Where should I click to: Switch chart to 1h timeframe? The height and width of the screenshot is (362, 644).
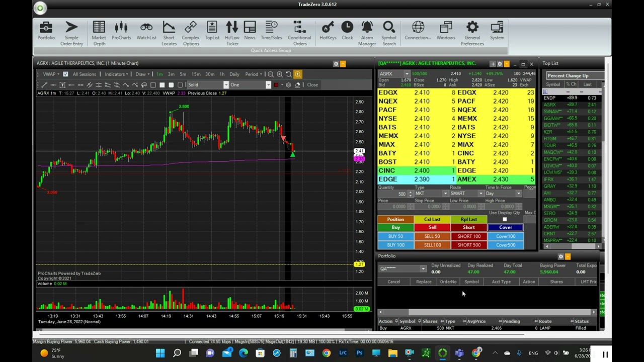222,74
